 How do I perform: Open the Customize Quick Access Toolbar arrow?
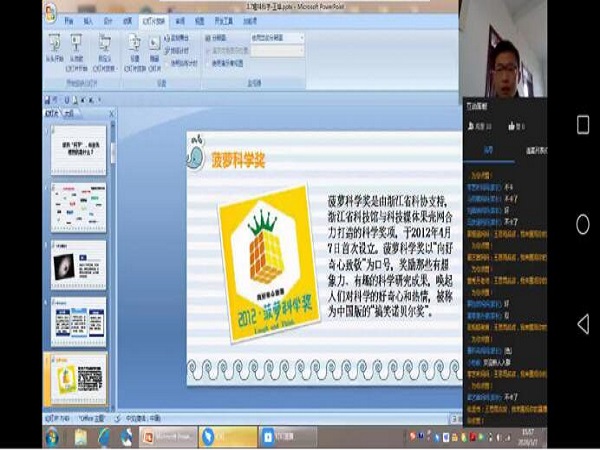click(100, 101)
